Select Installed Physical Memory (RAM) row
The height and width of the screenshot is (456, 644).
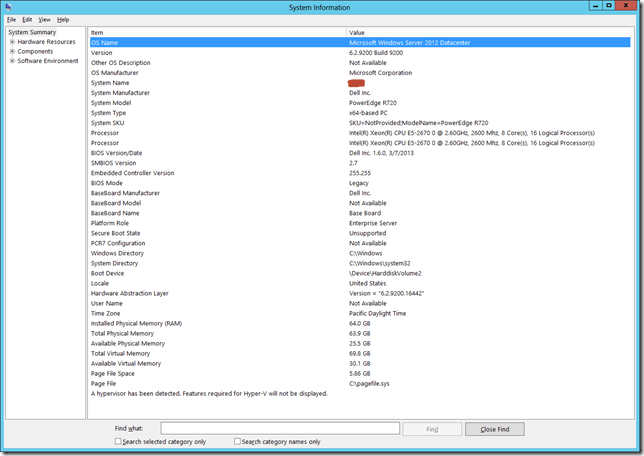pos(360,323)
